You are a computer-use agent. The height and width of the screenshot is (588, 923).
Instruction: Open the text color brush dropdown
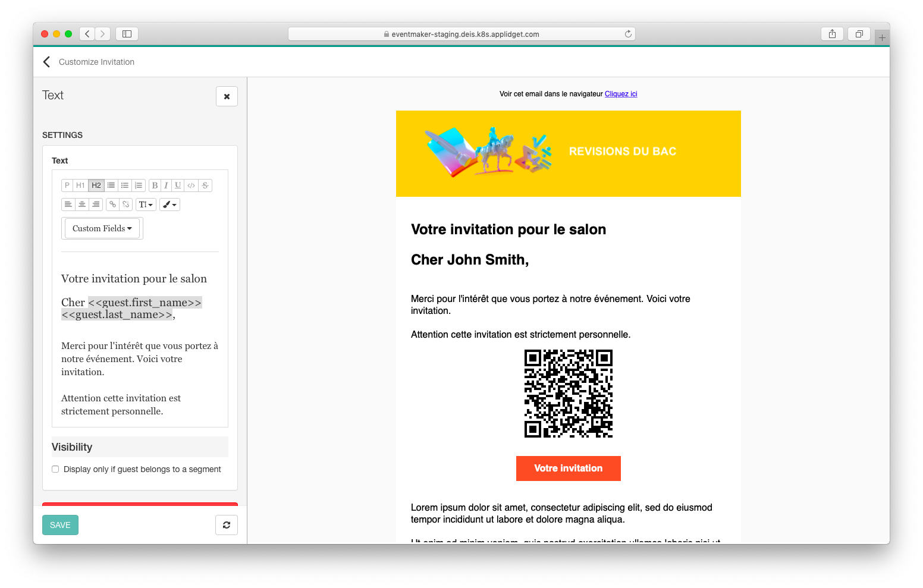[169, 205]
